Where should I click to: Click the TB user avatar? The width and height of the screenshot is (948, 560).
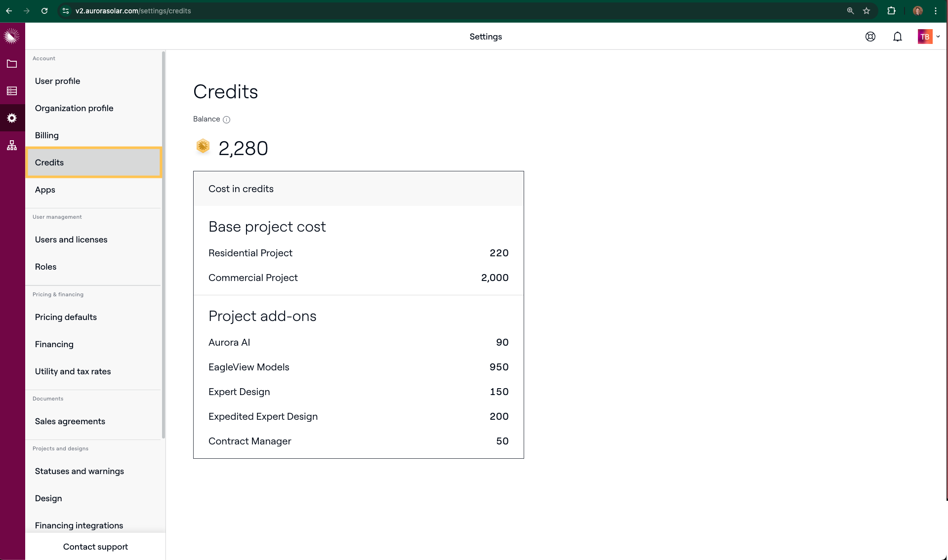coord(925,37)
